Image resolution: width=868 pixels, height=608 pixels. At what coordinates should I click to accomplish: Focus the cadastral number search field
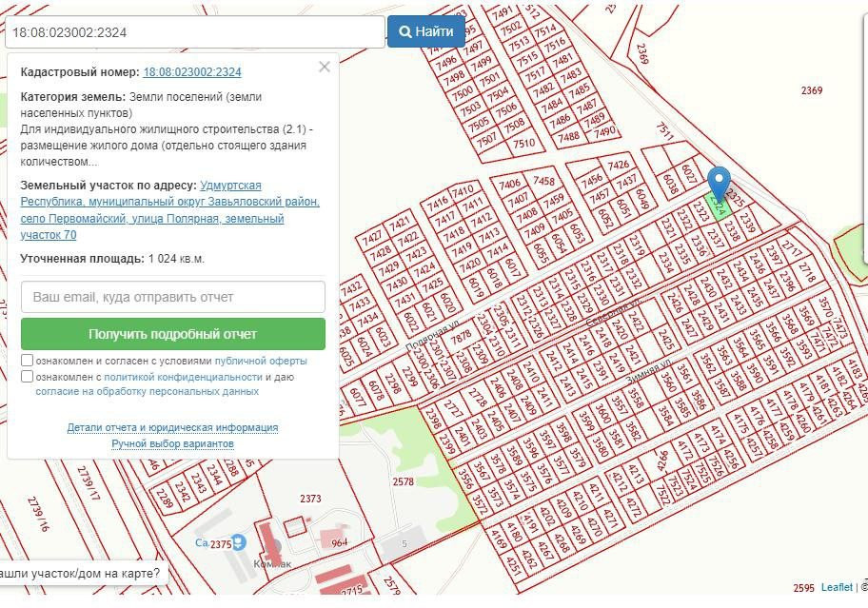tap(194, 31)
